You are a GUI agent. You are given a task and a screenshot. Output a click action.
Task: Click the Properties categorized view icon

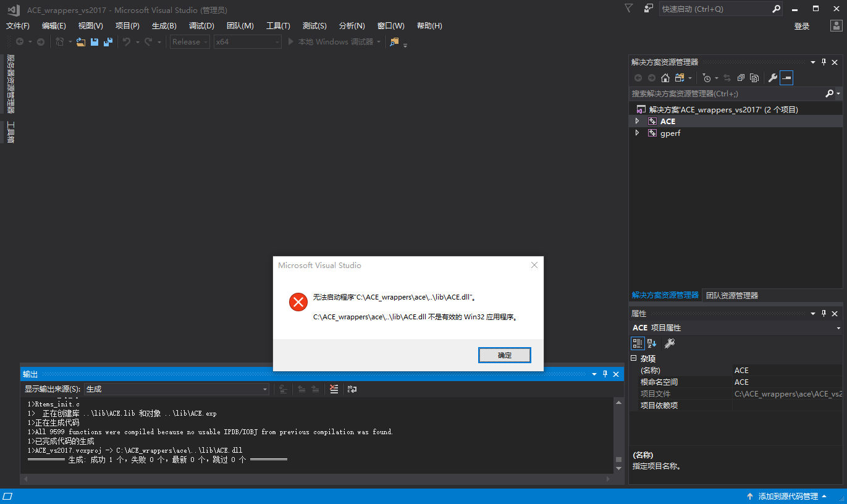point(637,343)
